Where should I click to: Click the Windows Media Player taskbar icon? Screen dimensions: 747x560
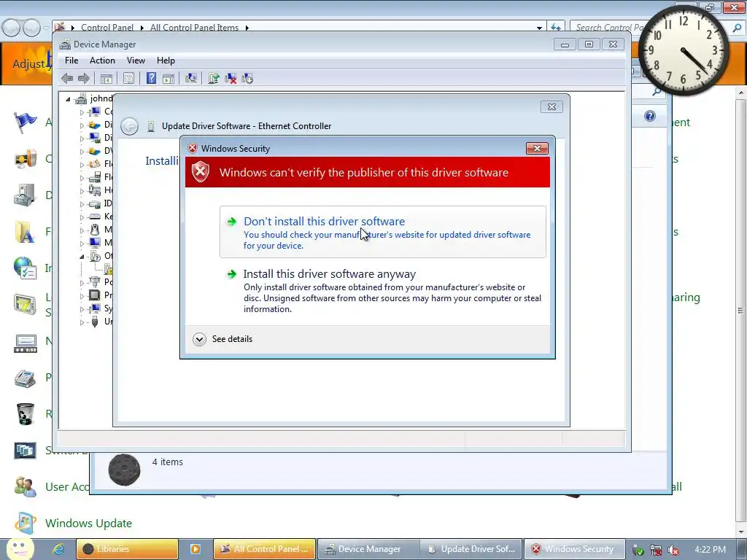(196, 549)
